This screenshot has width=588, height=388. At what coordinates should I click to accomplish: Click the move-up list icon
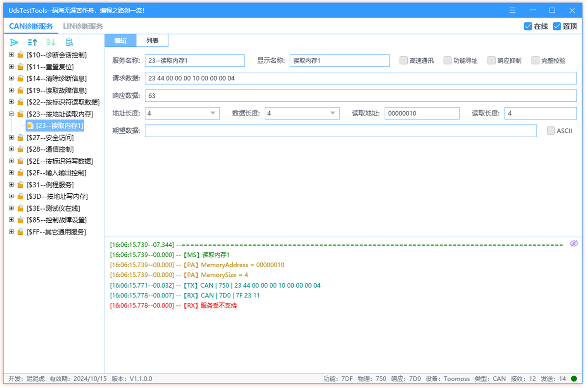(32, 42)
